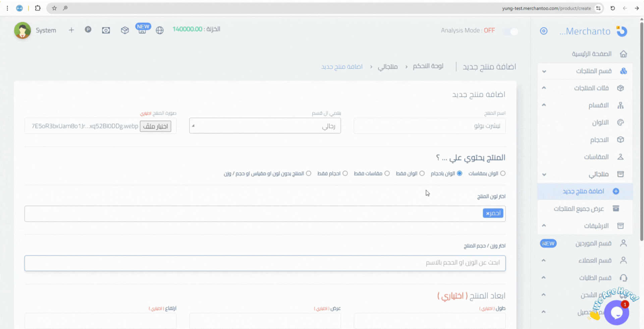
Task: Click the circled P icon in header
Action: pyautogui.click(x=88, y=30)
